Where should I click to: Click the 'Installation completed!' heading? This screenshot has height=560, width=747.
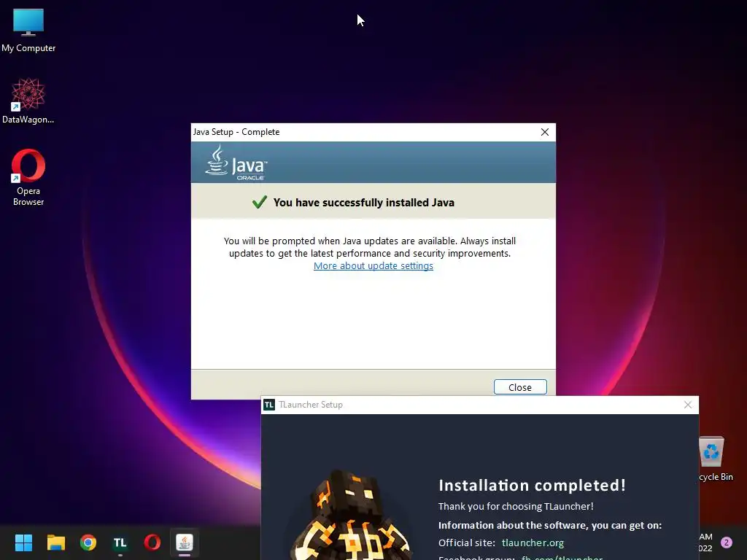pos(532,485)
